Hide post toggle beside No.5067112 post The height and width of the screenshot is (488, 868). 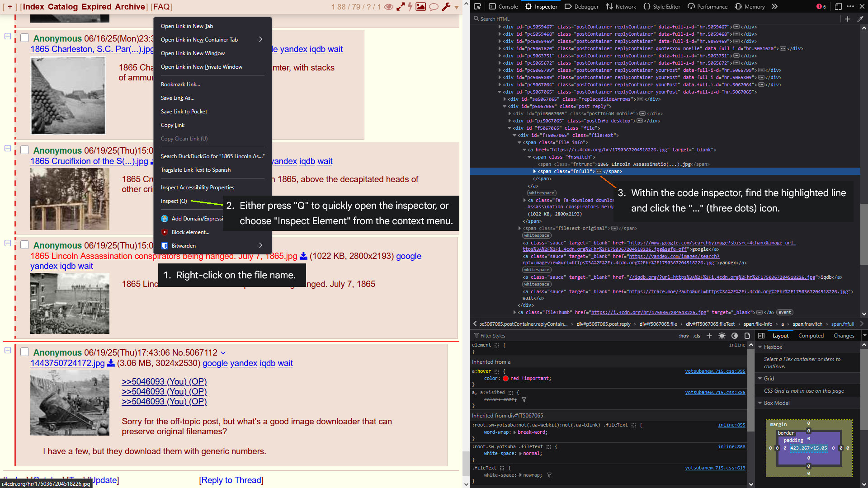pyautogui.click(x=8, y=350)
